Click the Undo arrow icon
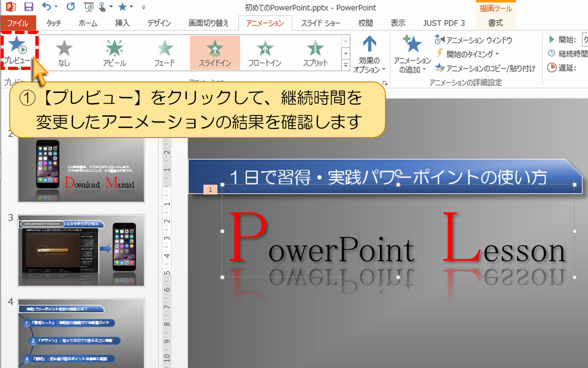 point(46,7)
